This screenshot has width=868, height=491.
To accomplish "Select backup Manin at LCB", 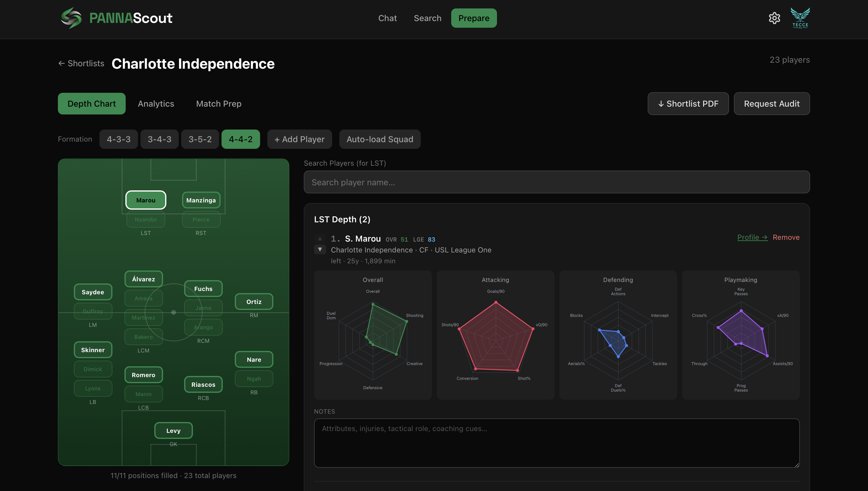I will [x=143, y=394].
